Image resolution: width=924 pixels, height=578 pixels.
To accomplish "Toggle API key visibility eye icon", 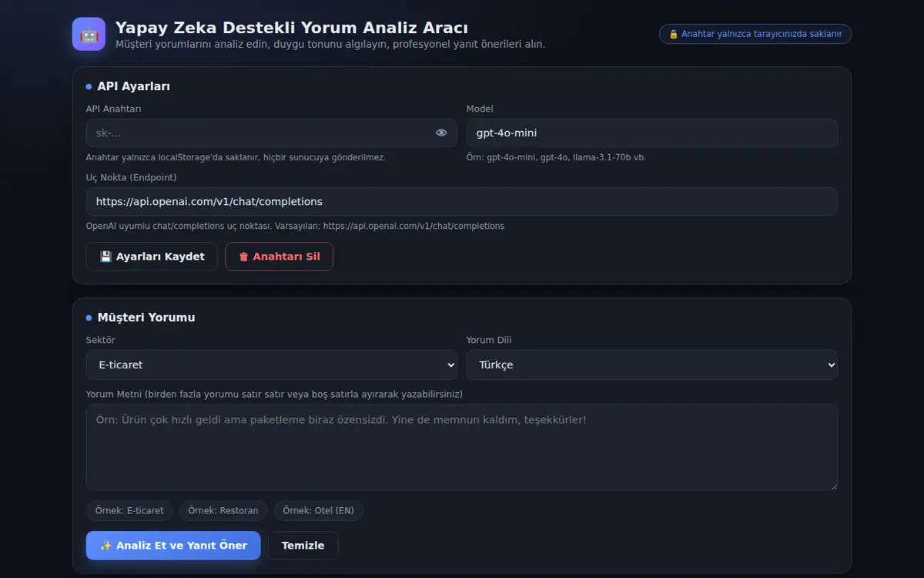I will point(441,133).
